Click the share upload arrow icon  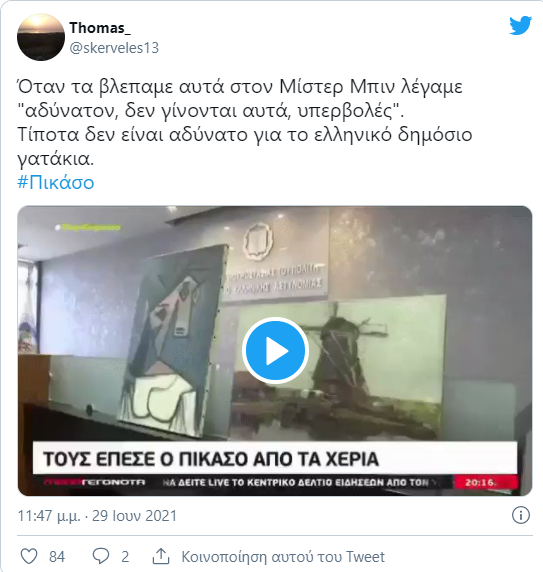point(160,556)
